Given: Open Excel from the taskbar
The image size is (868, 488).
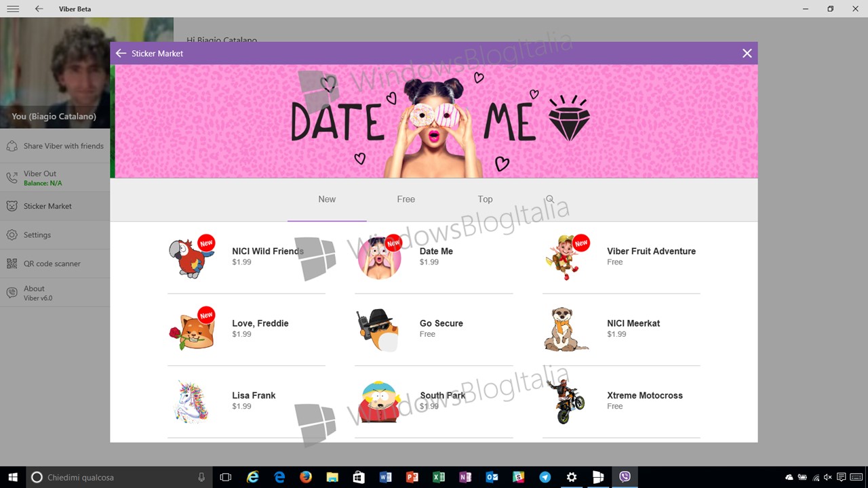Looking at the screenshot, I should coord(438,477).
